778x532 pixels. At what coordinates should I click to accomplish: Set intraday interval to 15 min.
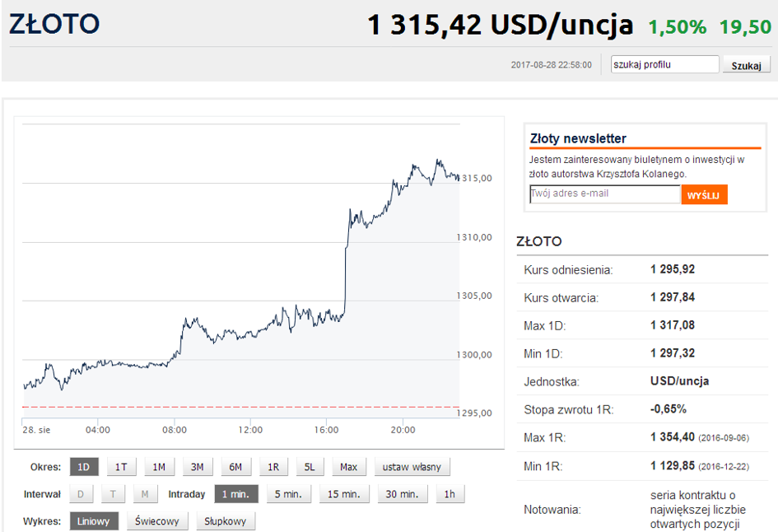coord(343,494)
